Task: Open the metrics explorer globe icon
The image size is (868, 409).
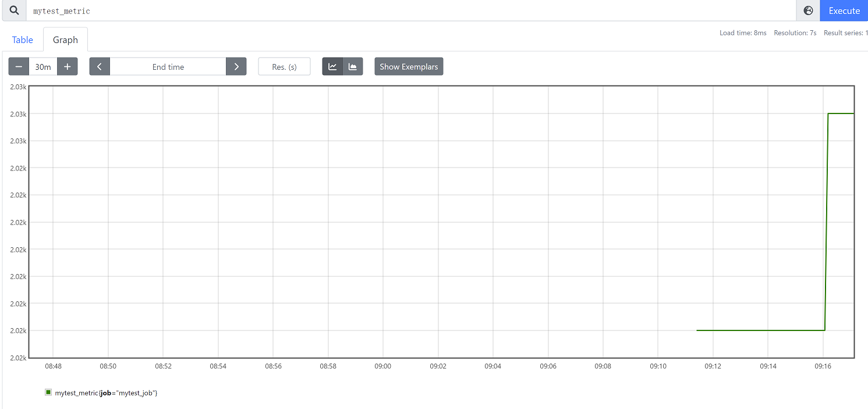Action: (808, 10)
